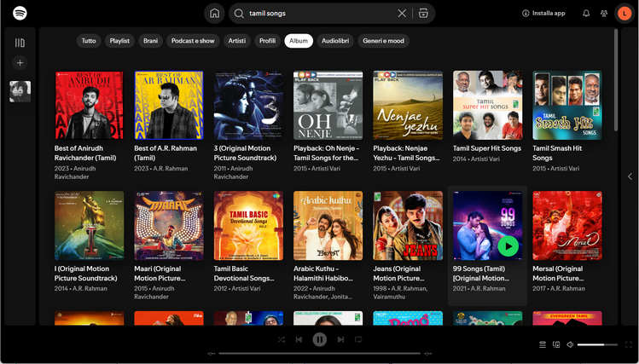Go to Home via house icon
639x364 pixels.
point(214,14)
